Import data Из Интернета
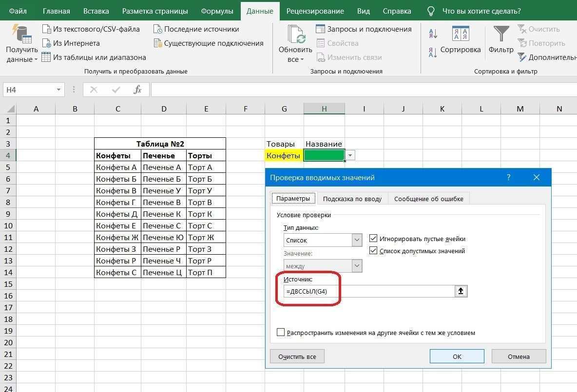The height and width of the screenshot is (392, 577). click(77, 43)
